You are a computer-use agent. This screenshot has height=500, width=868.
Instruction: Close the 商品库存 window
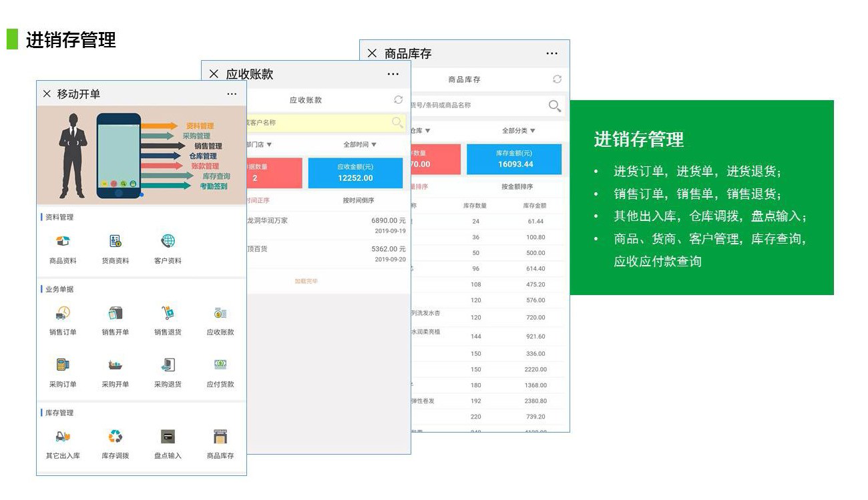(372, 53)
